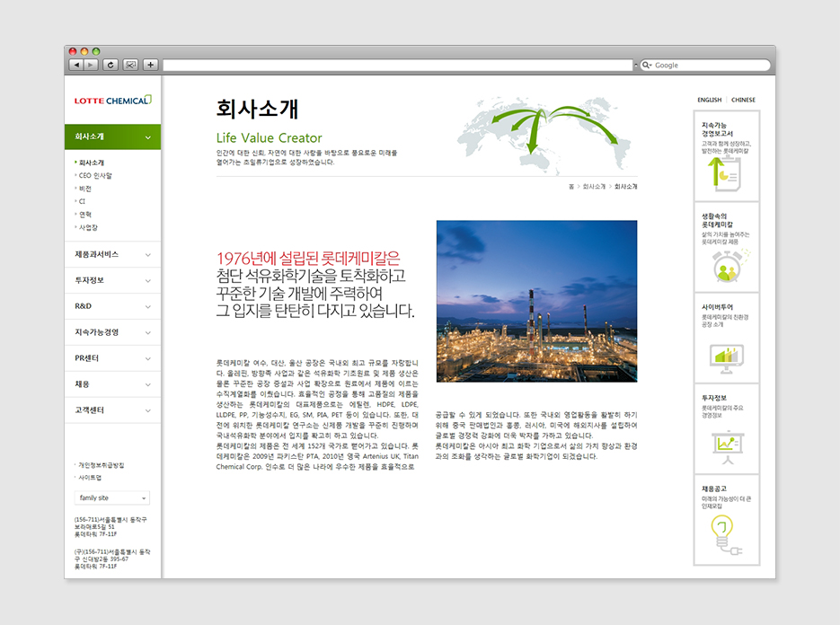Open the 지속가능 경영보고서 banner title
The image size is (840, 625).
coord(717,129)
